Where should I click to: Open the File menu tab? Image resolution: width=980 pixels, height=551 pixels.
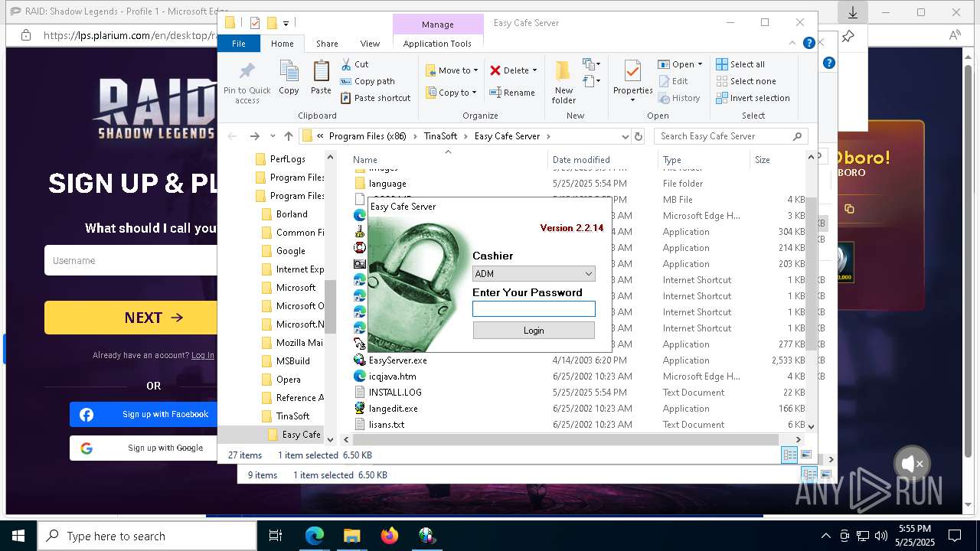pos(239,44)
